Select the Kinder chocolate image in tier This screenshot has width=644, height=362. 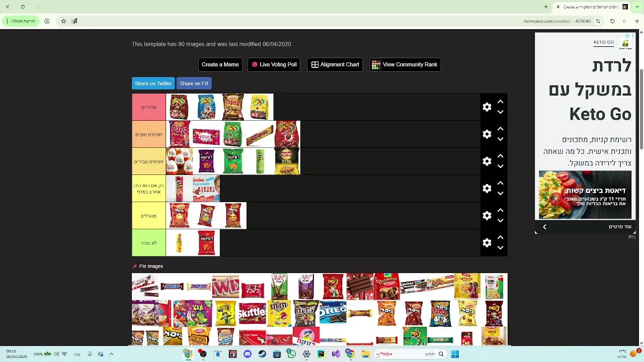point(206,189)
